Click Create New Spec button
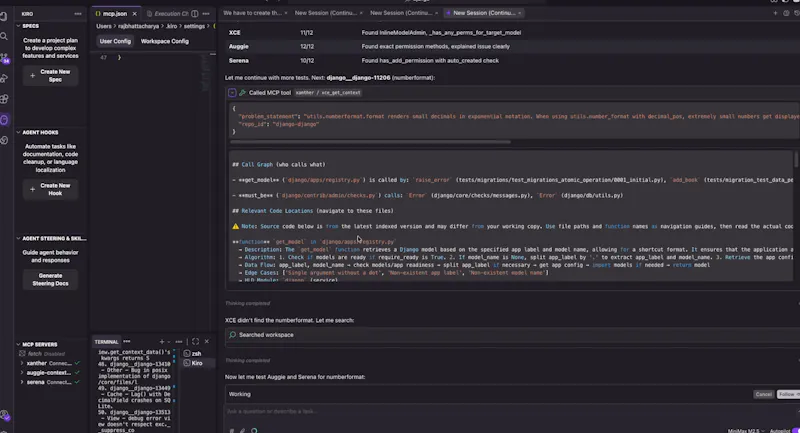Viewport: 800px width, 433px height. 50,75
